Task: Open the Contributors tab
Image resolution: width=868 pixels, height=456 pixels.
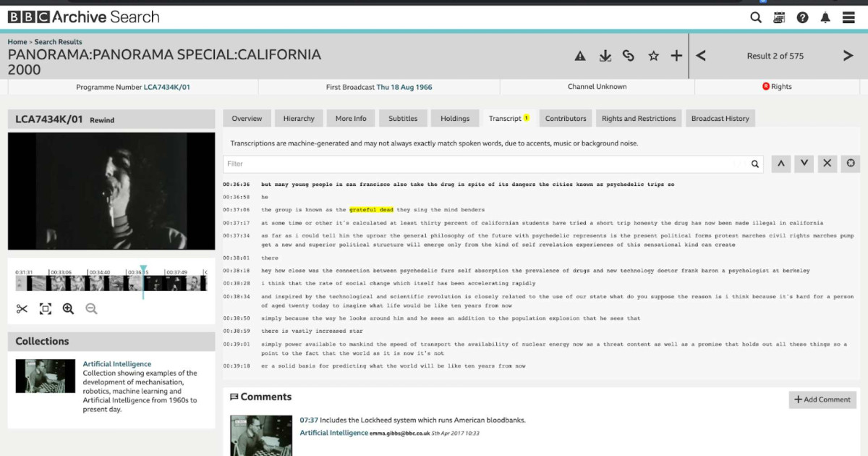Action: pyautogui.click(x=566, y=119)
